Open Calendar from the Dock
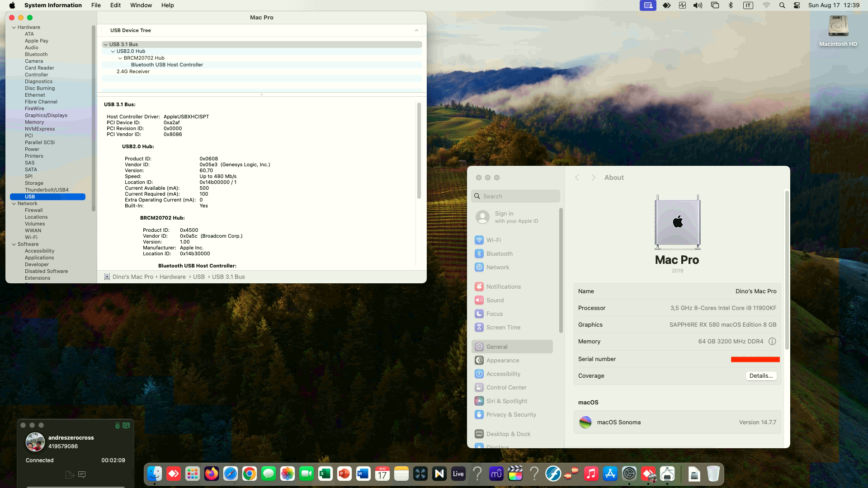868x488 pixels. pos(382,474)
